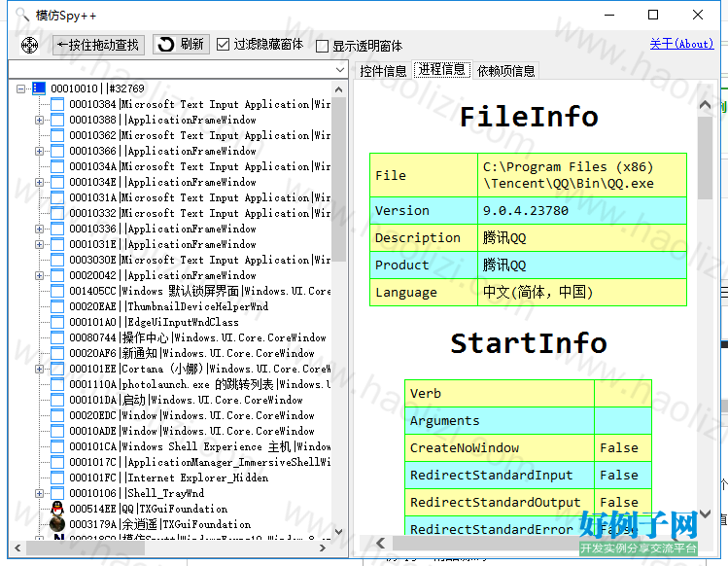Select tree row 000101EE Cortana (小娜)
Screen dimensions: 728x566
pos(199,369)
